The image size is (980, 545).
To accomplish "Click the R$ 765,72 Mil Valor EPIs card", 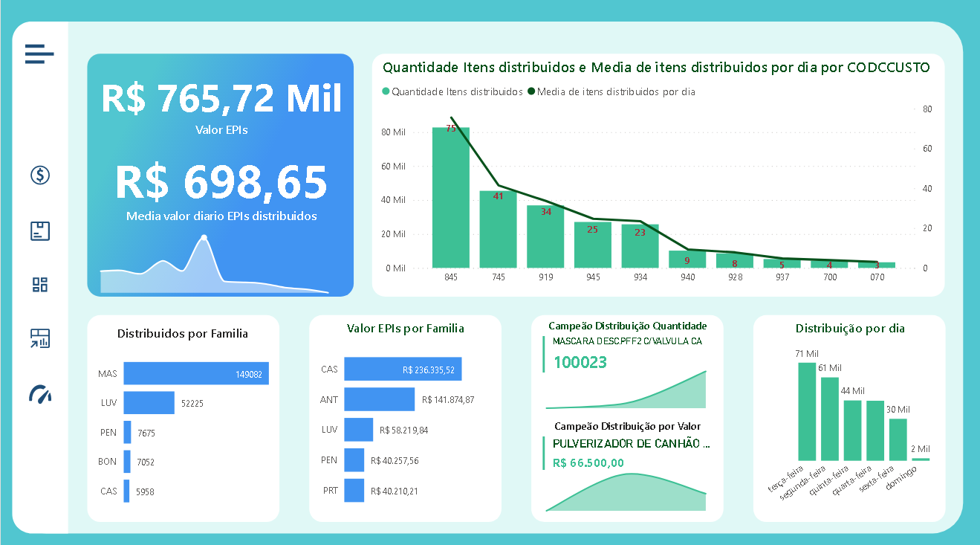I will pyautogui.click(x=221, y=99).
